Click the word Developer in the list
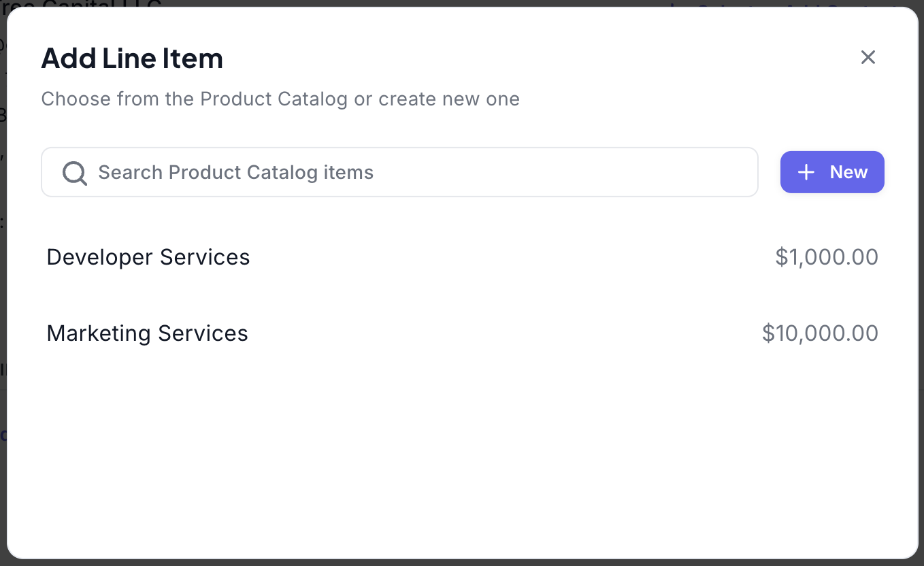This screenshot has height=566, width=924. pyautogui.click(x=100, y=257)
